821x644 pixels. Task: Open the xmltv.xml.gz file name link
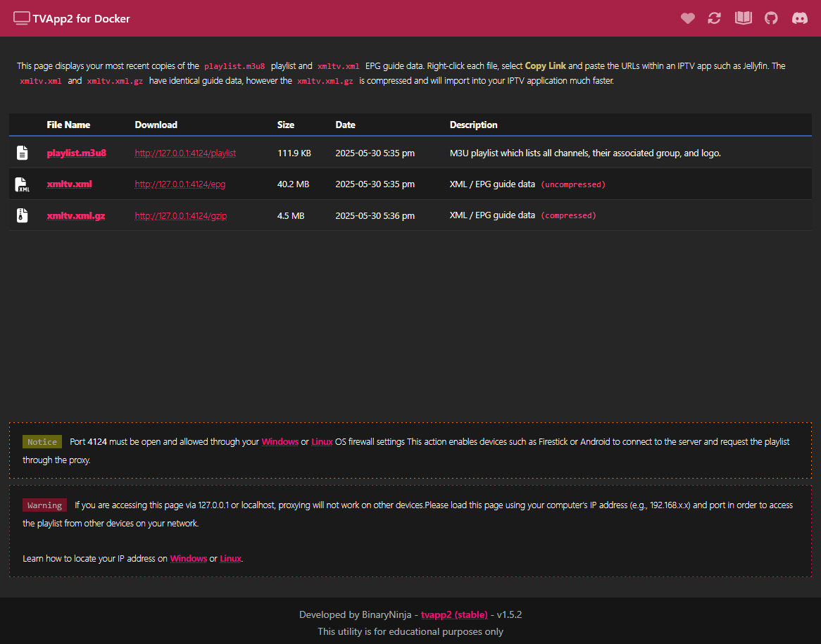coord(76,215)
